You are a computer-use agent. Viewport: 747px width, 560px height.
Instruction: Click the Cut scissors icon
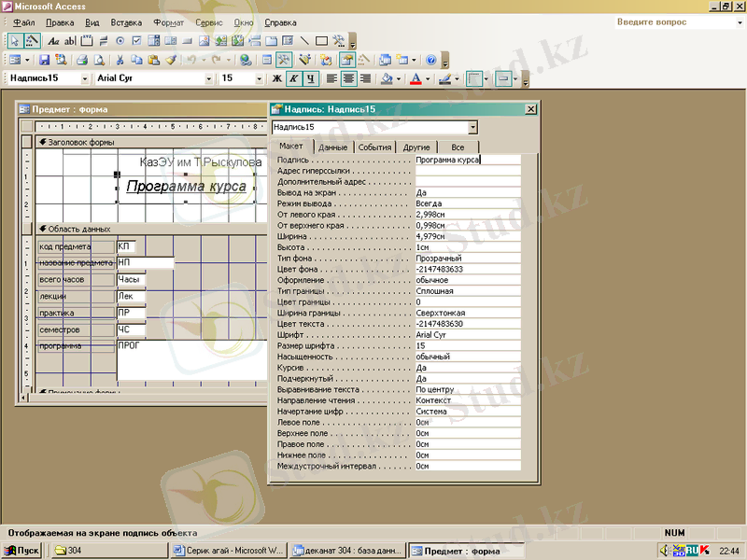coord(121,60)
